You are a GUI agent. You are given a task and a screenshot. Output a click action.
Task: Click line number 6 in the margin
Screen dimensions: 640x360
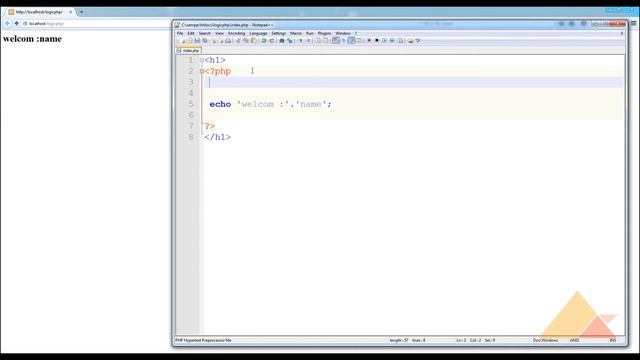(x=191, y=115)
